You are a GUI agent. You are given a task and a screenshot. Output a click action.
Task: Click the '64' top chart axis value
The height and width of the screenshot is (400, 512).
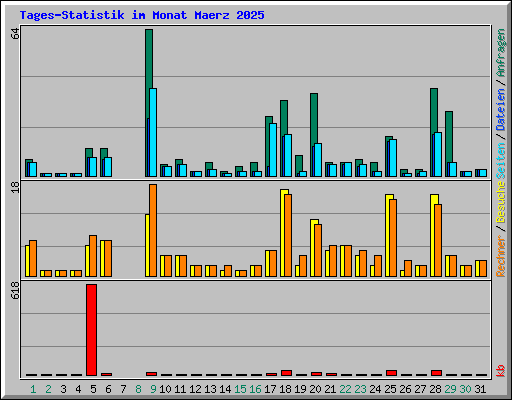tap(15, 34)
